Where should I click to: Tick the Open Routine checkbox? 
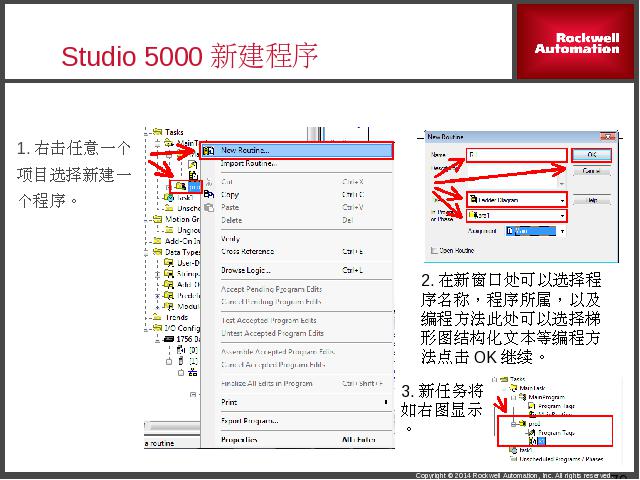pos(434,251)
